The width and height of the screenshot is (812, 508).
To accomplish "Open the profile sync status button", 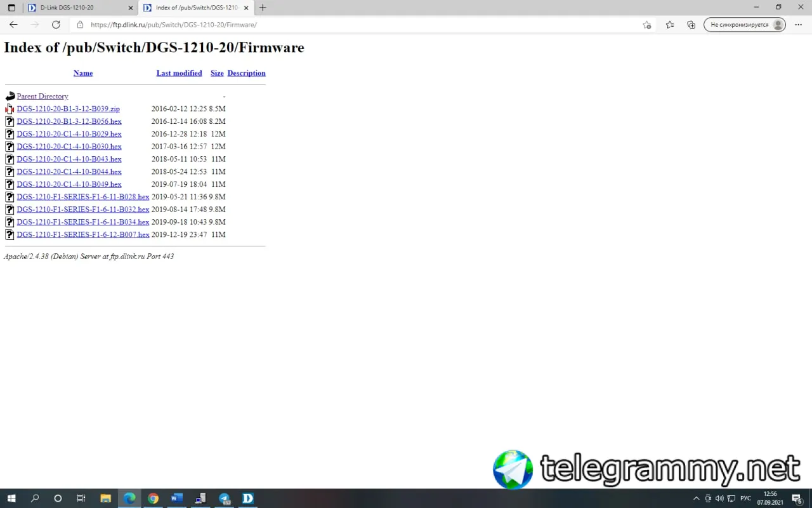I will point(745,25).
